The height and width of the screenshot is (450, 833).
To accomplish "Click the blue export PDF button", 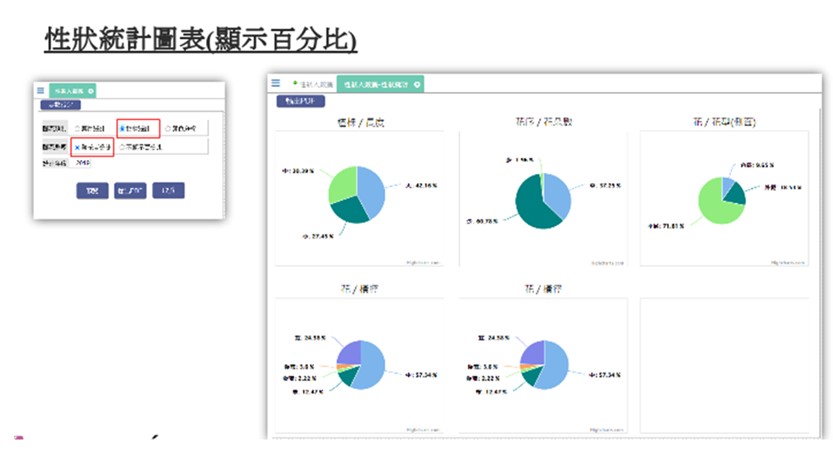I will [301, 101].
